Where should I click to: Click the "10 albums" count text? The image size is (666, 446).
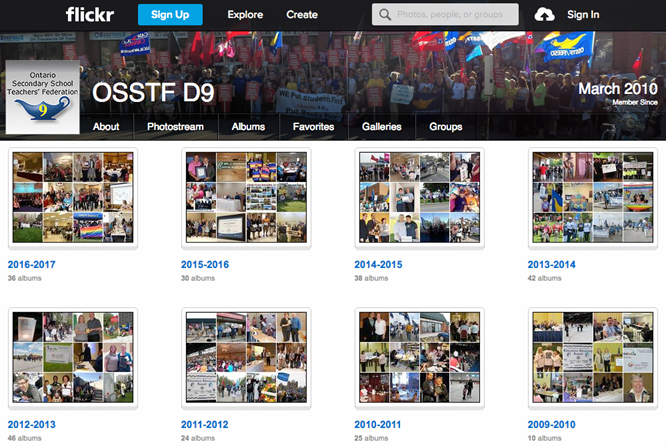[x=545, y=438]
